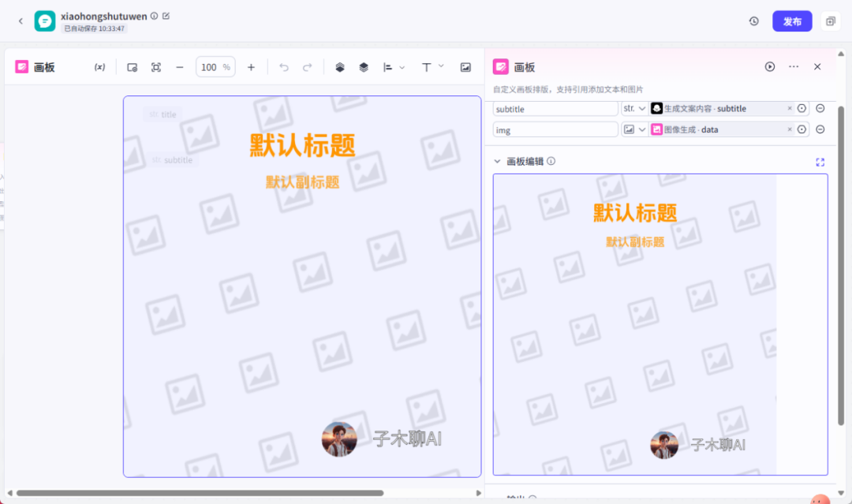Click the right panel scroll-up arrow
852x504 pixels.
tap(841, 54)
